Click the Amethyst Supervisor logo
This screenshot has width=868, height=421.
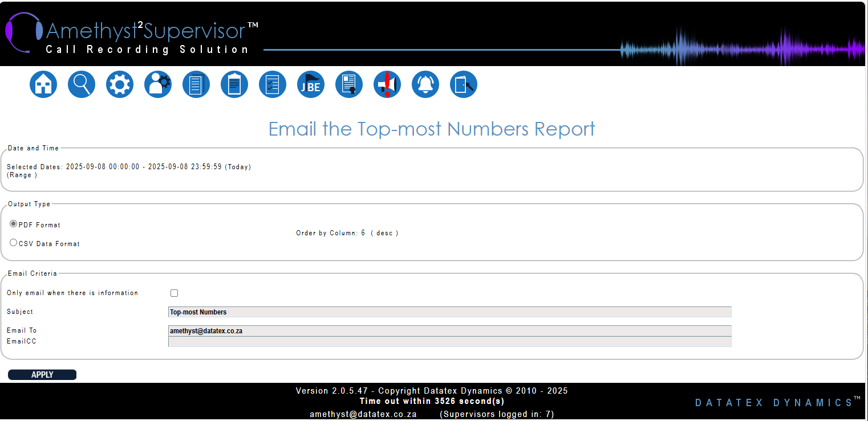(132, 34)
